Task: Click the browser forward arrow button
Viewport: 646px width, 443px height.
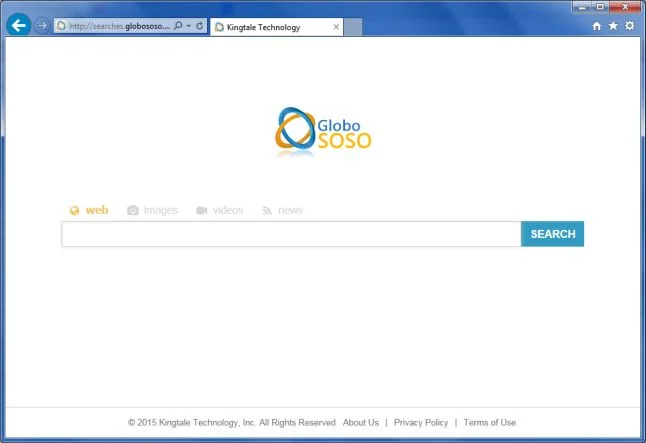Action: [x=42, y=26]
